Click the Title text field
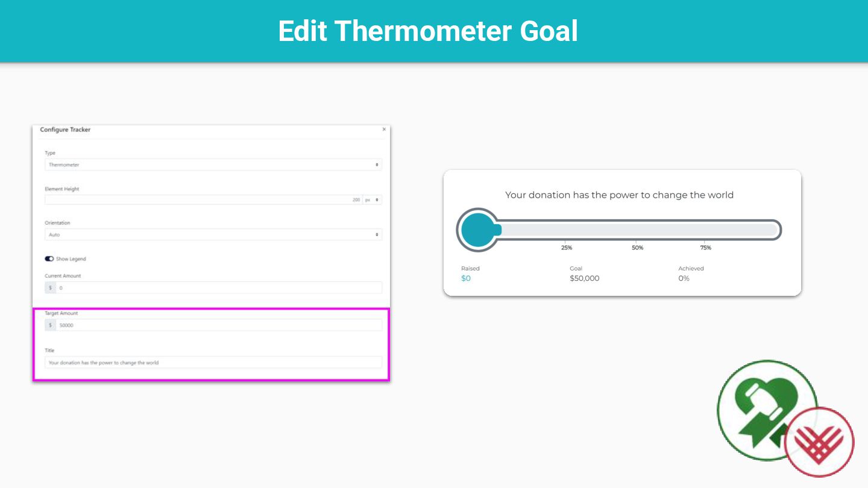Viewport: 868px width, 488px height. (213, 363)
